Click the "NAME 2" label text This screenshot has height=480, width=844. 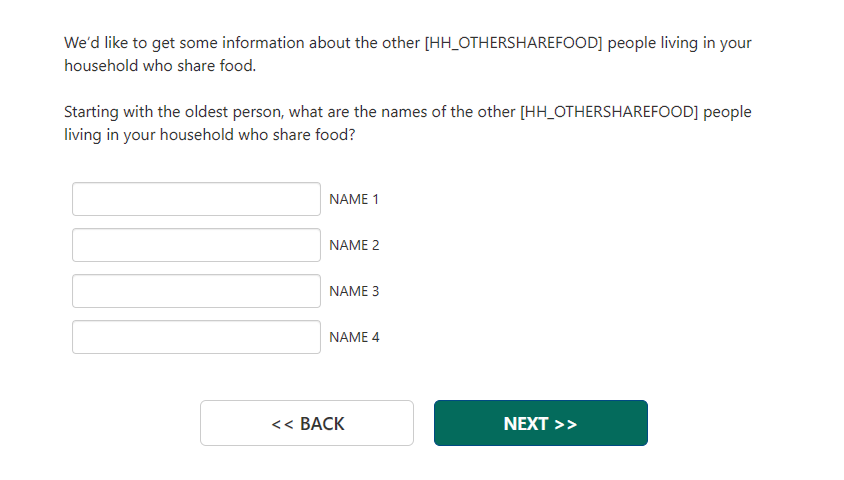(354, 245)
